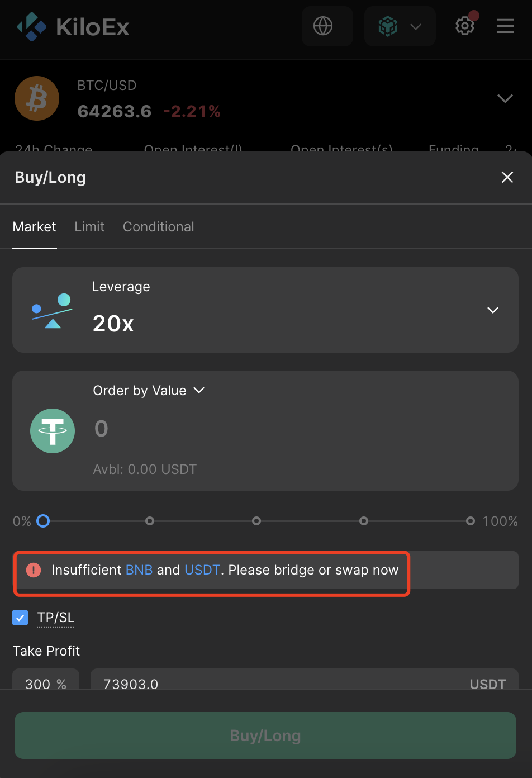532x778 pixels.
Task: Click the Bitcoin coin icon
Action: (37, 98)
